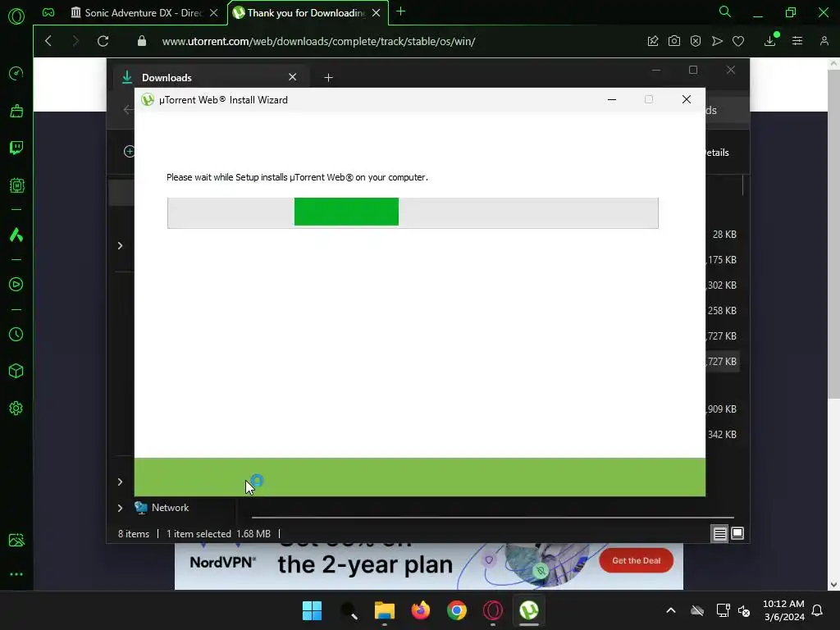Search tabs with magnifier icon

tap(725, 11)
